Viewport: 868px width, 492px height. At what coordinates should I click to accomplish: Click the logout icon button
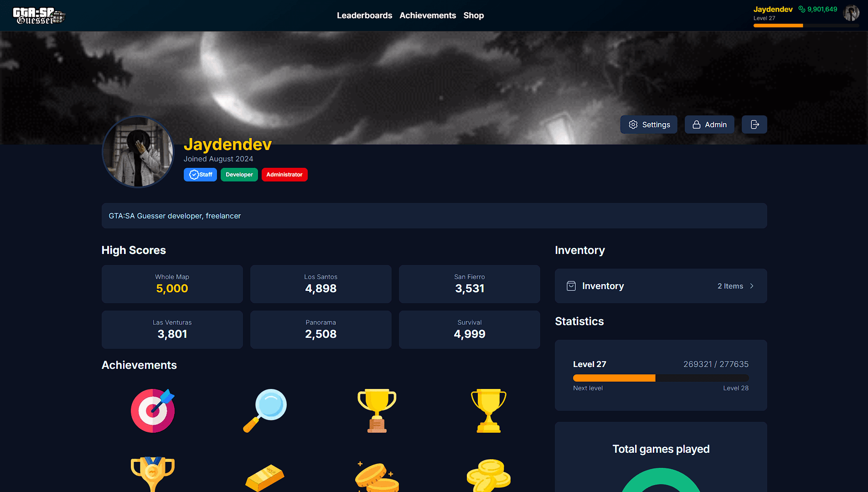click(x=754, y=124)
